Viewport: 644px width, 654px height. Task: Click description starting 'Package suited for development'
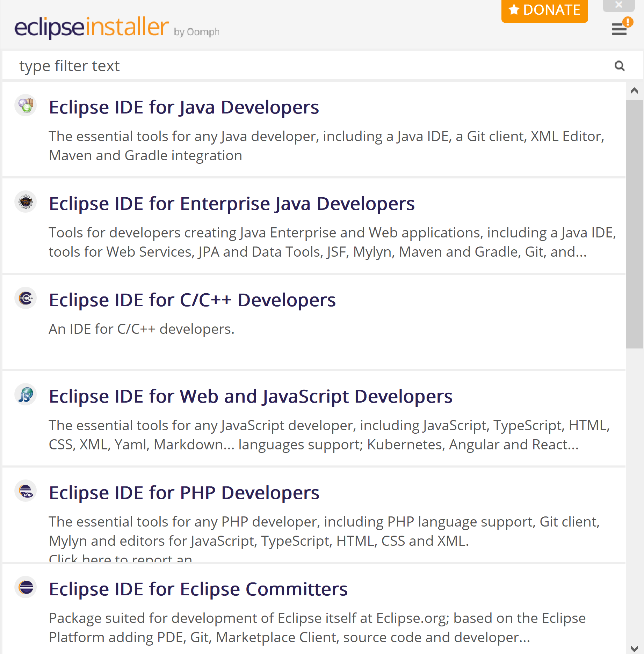[317, 628]
